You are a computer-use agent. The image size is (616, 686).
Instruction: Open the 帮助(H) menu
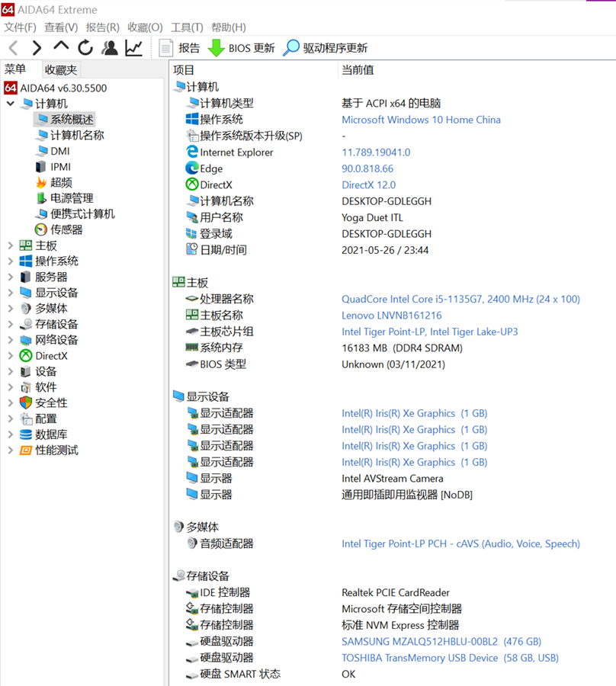click(x=229, y=27)
